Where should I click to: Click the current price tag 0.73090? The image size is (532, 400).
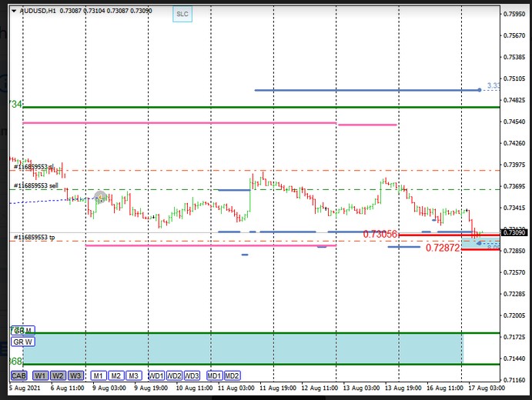pos(514,232)
